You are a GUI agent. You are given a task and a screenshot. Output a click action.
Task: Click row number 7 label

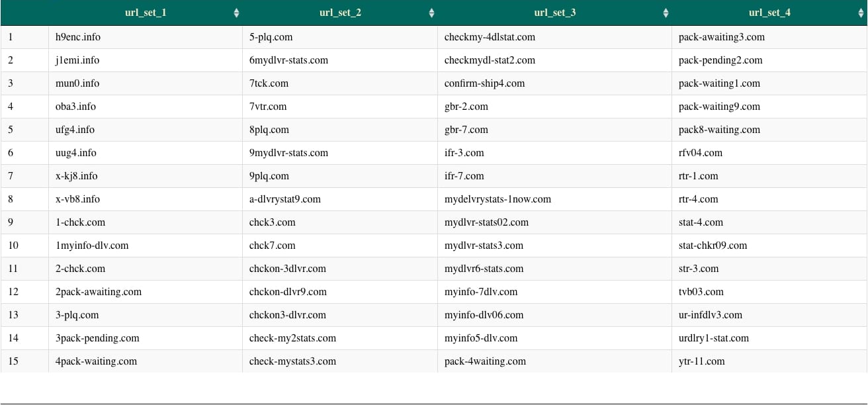(x=10, y=176)
